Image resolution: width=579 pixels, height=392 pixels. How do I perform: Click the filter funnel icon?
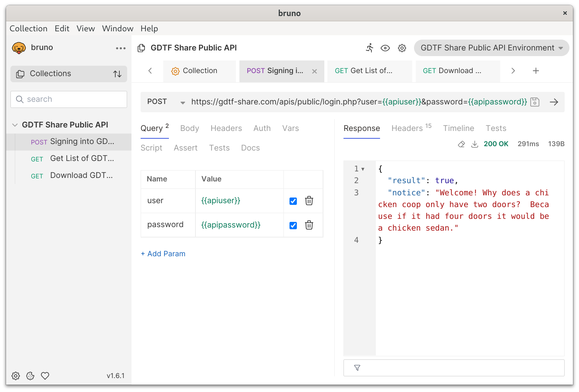coord(357,368)
